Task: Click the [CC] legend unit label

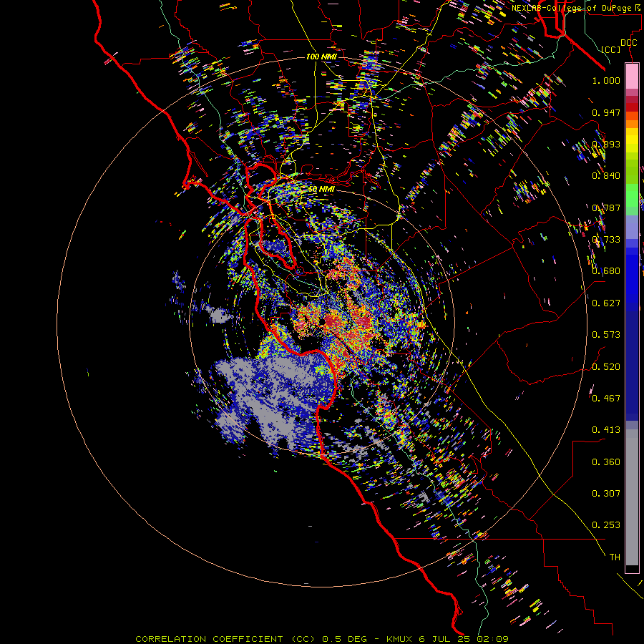Action: (611, 49)
